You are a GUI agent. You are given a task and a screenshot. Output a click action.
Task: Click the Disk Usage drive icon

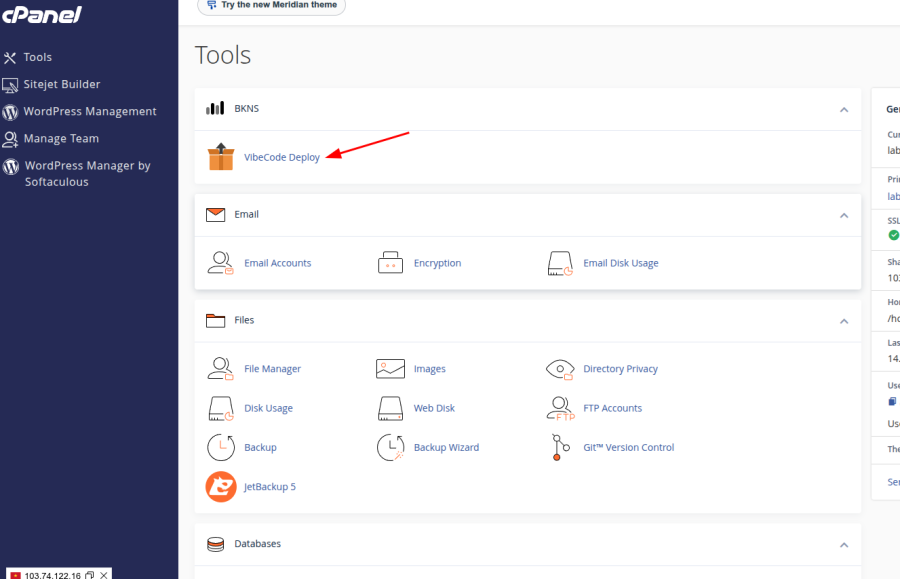(220, 409)
